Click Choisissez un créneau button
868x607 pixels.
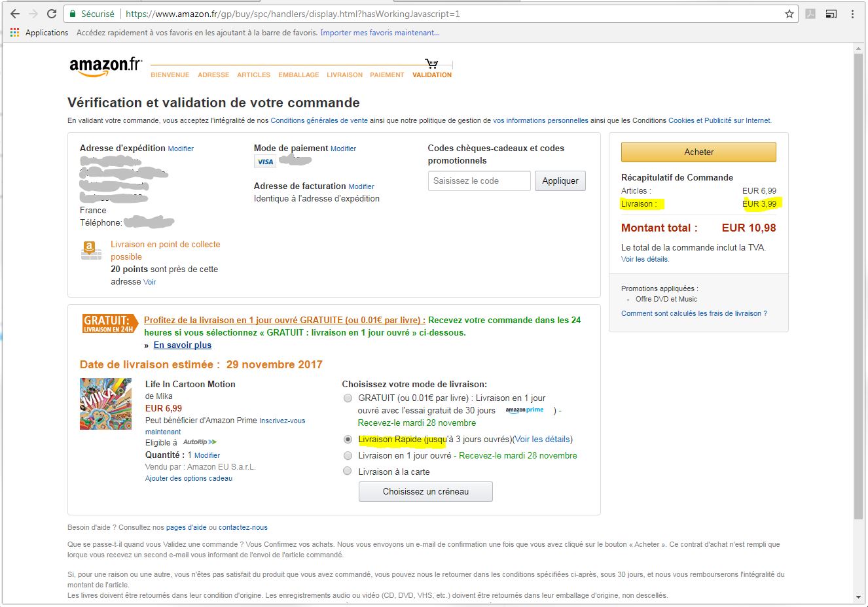coord(425,492)
